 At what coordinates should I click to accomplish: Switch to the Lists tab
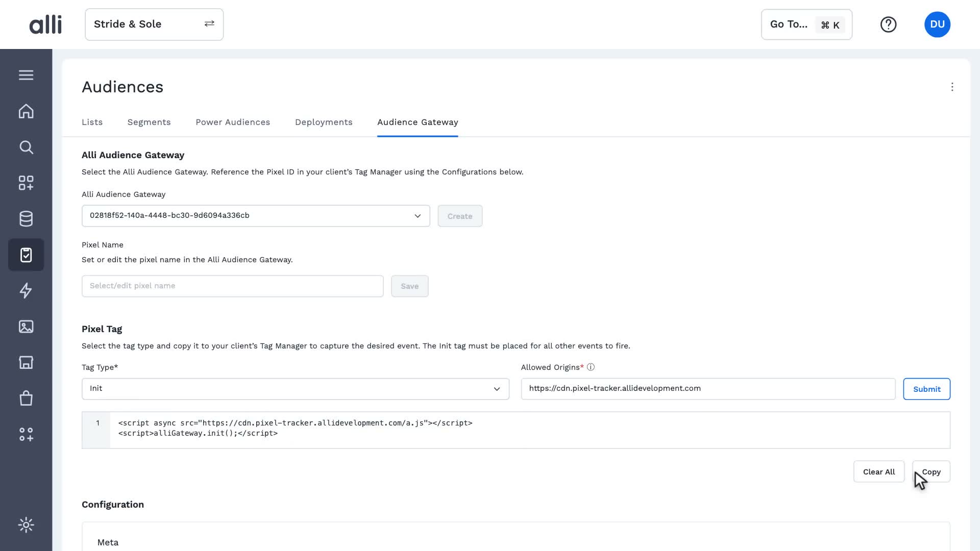pyautogui.click(x=92, y=122)
